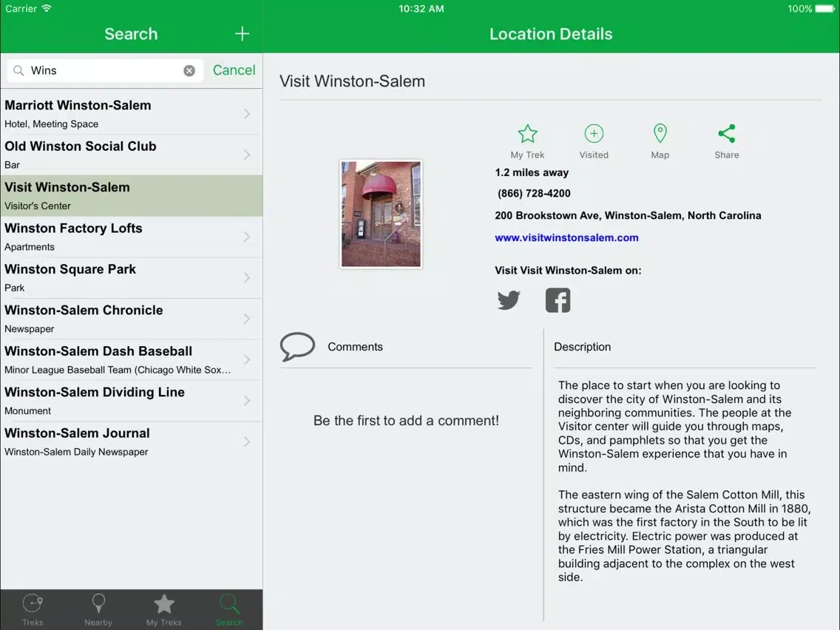This screenshot has width=840, height=630.
Task: Switch to the Treks tab
Action: [33, 610]
